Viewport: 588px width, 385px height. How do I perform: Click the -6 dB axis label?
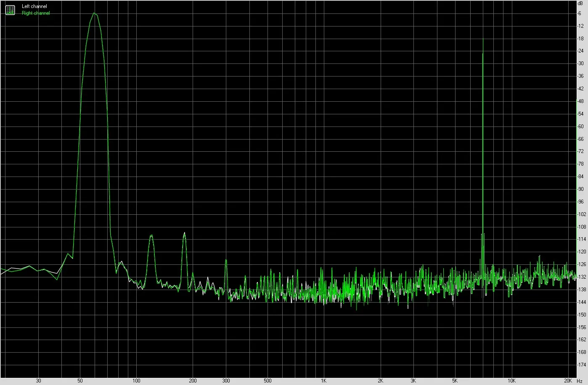[x=580, y=13]
